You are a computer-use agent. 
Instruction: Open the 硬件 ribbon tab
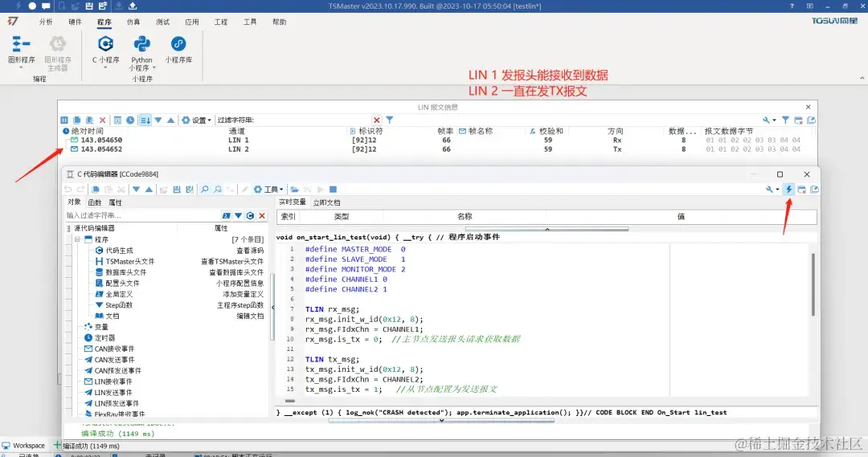coord(76,22)
